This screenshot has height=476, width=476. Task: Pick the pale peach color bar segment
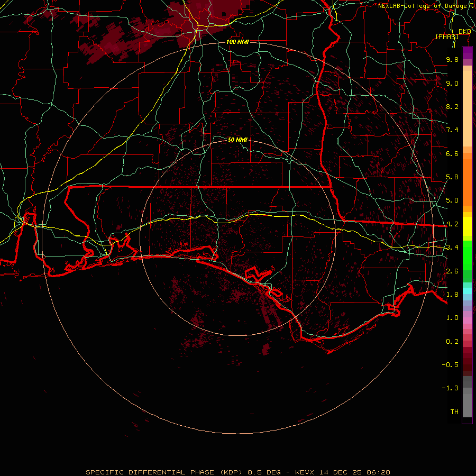tap(467, 109)
